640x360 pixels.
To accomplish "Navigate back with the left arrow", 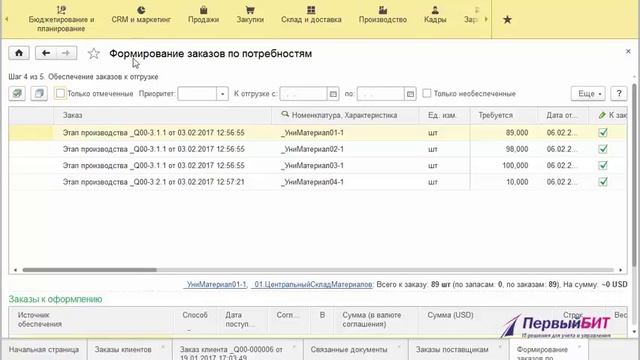I will tap(46, 53).
